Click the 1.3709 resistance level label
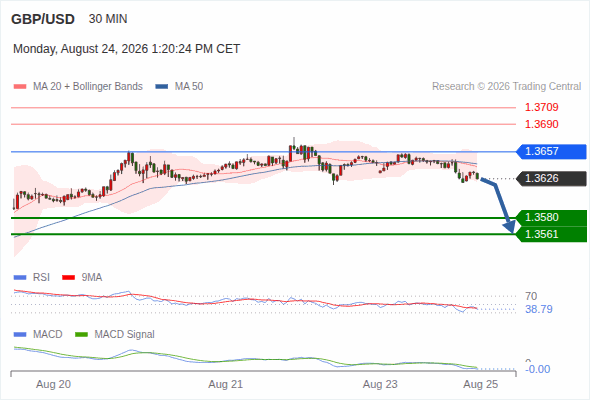The width and height of the screenshot is (590, 400). point(541,107)
